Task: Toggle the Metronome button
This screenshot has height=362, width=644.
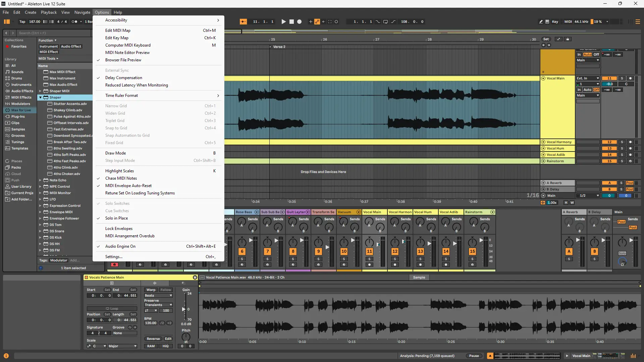Action: pyautogui.click(x=74, y=21)
